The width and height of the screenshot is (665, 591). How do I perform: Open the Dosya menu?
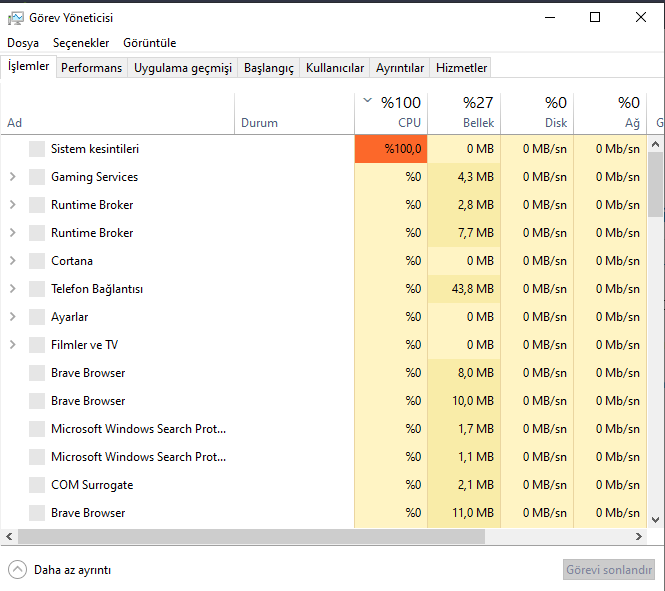tap(23, 43)
